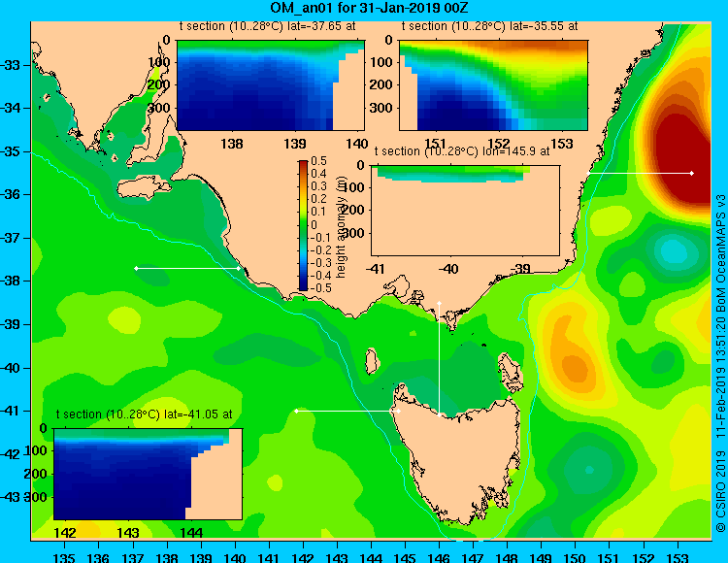Open the lat=-41.05 temperature section inset plot

pos(149,475)
